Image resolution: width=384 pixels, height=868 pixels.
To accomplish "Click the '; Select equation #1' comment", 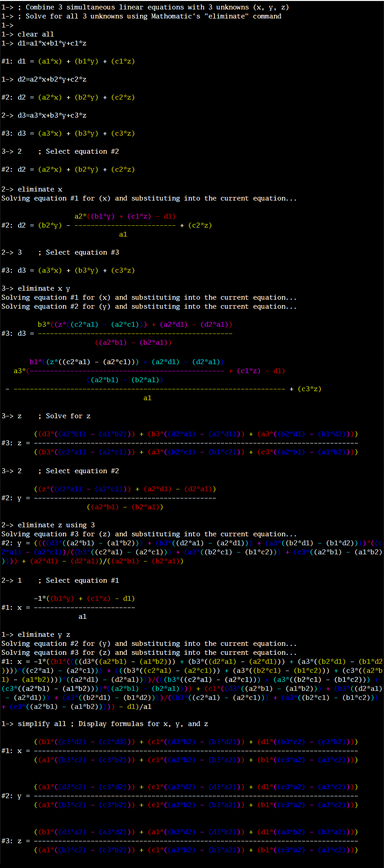I will (78, 580).
